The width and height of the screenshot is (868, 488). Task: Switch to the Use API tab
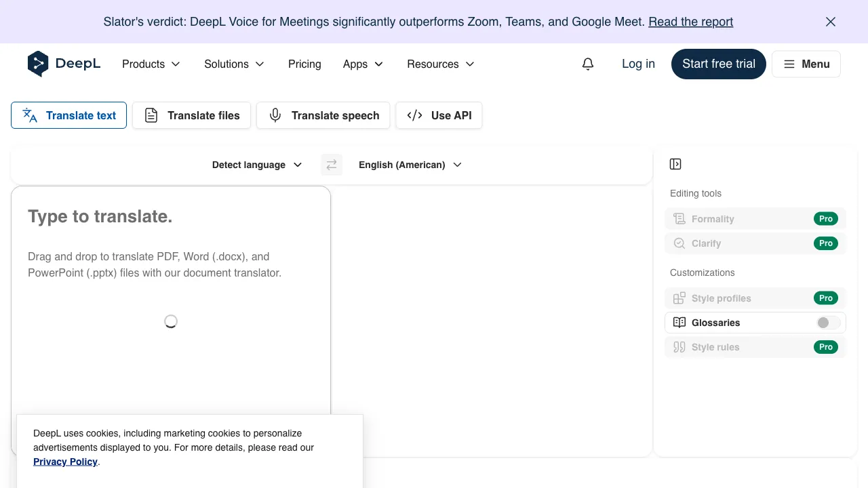coord(439,115)
